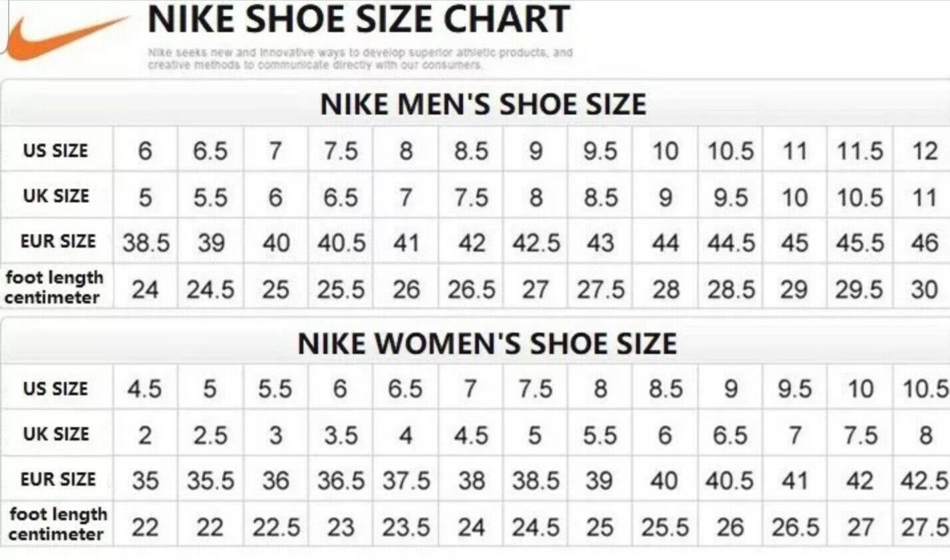Screen dimensions: 950x560
Task: Click the men's UK SIZE row label
Action: (x=56, y=196)
